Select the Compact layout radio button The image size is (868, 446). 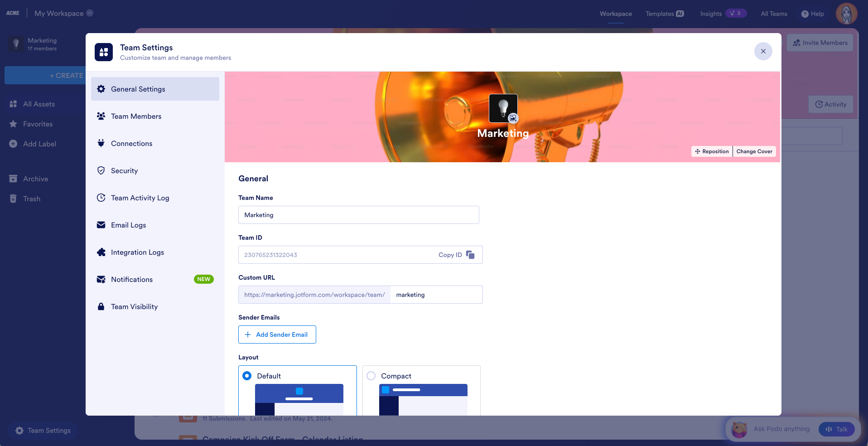pyautogui.click(x=371, y=376)
